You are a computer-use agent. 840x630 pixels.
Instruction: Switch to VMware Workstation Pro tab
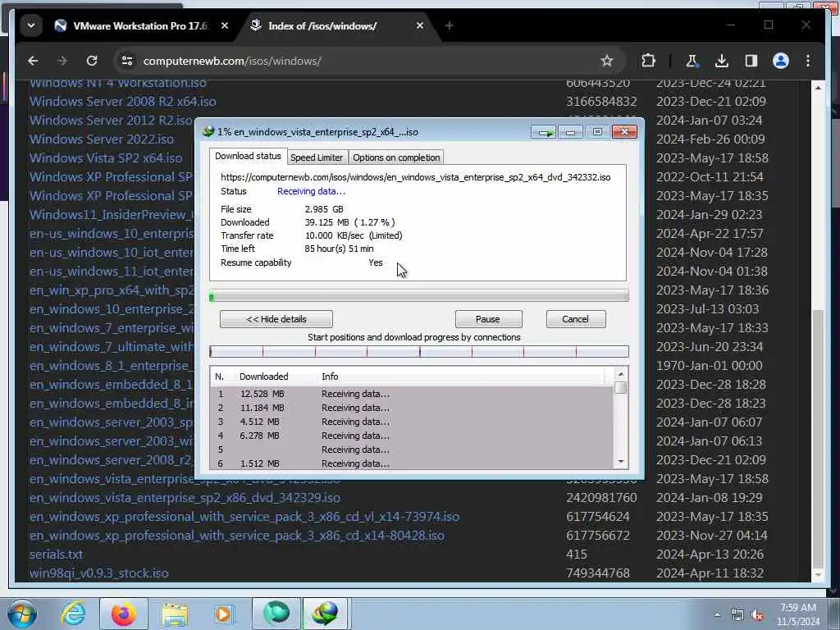tap(140, 25)
